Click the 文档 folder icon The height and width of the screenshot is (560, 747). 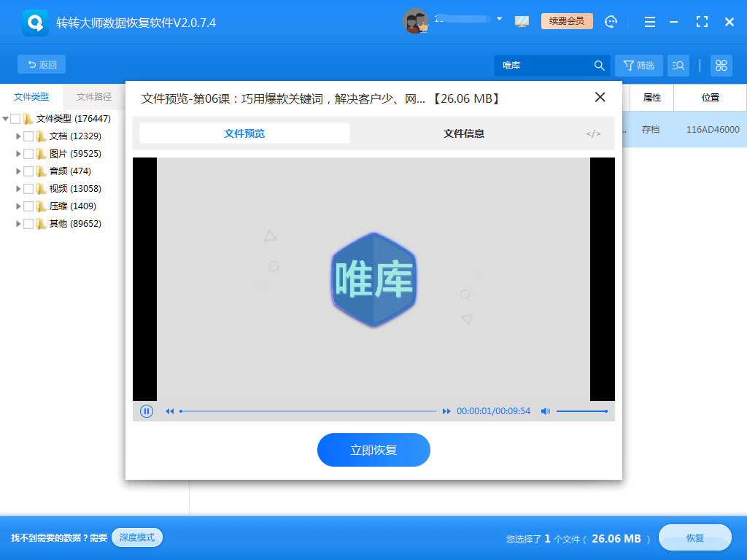pos(41,136)
